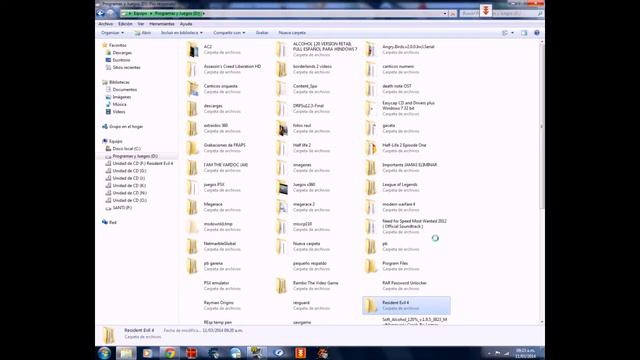Click the taskbar clock and date
The image size is (640, 360).
tap(525, 353)
